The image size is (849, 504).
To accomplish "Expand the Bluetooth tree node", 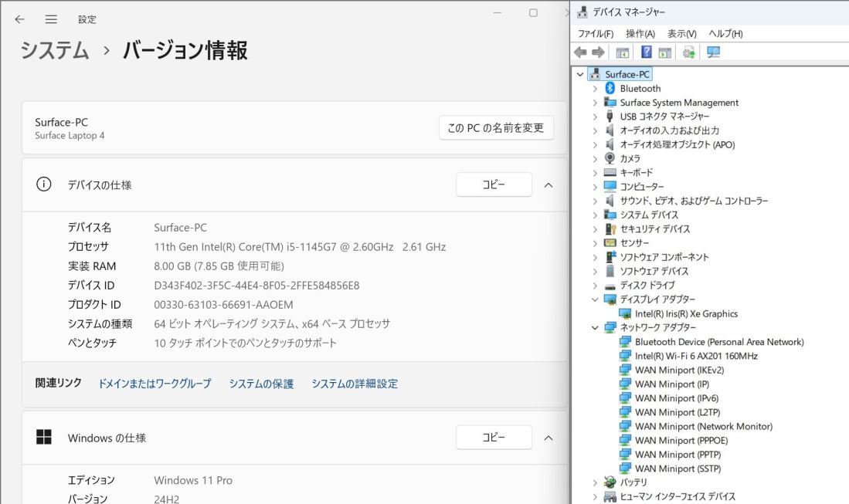I will 595,88.
